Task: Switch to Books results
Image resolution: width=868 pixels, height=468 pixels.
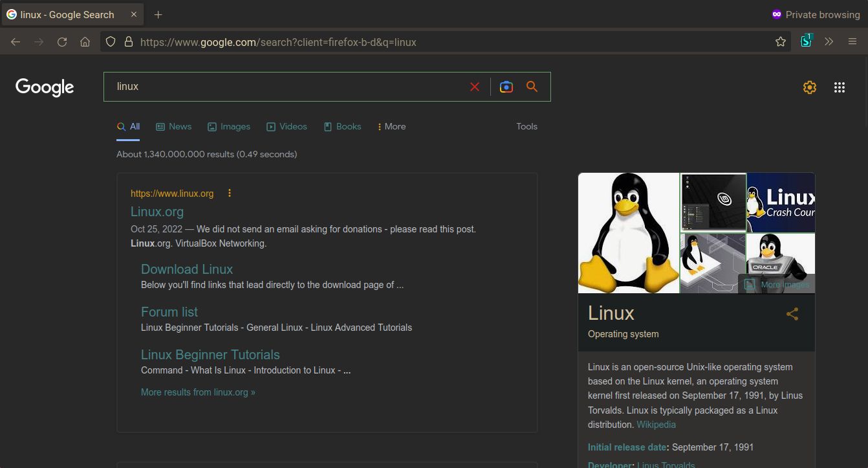Action: coord(342,127)
